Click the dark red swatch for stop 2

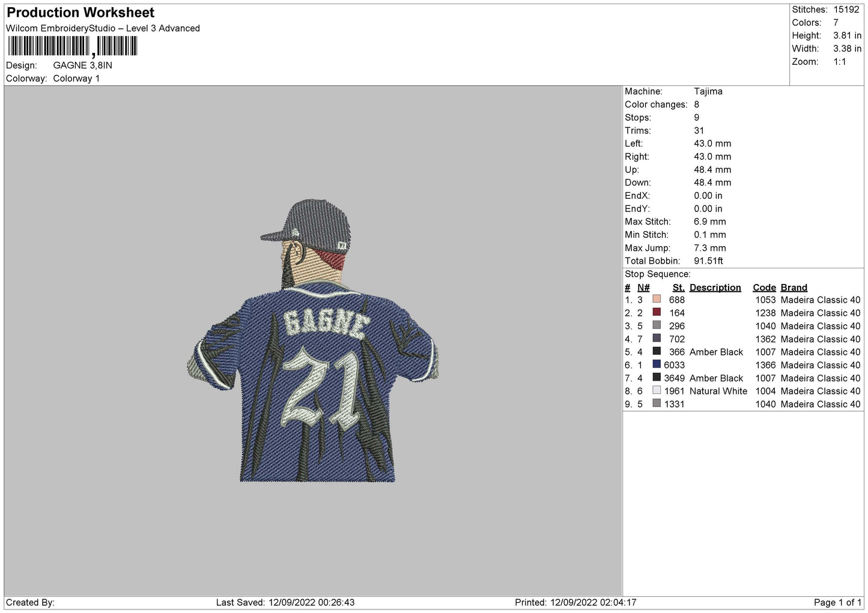pos(657,312)
